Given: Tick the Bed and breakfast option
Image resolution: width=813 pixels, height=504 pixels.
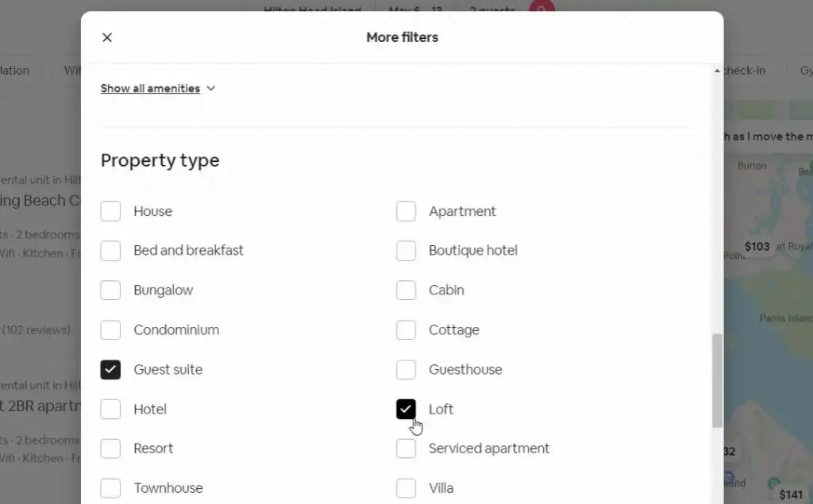Looking at the screenshot, I should 110,251.
